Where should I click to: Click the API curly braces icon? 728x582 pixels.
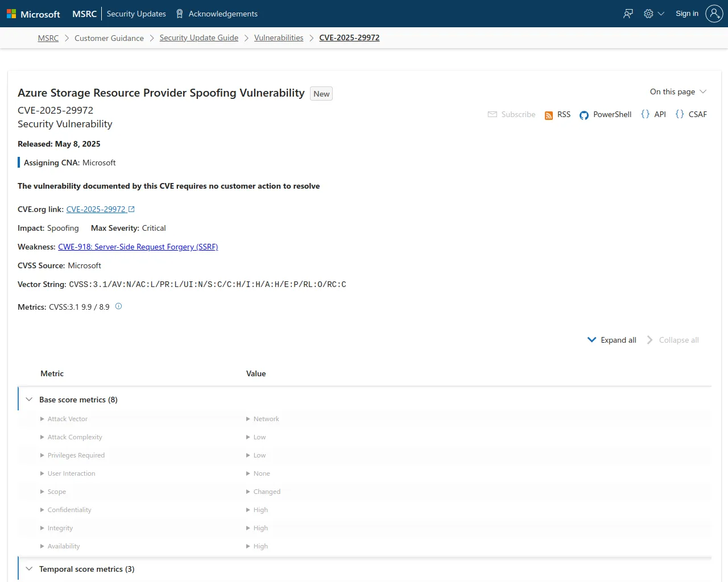tap(645, 114)
